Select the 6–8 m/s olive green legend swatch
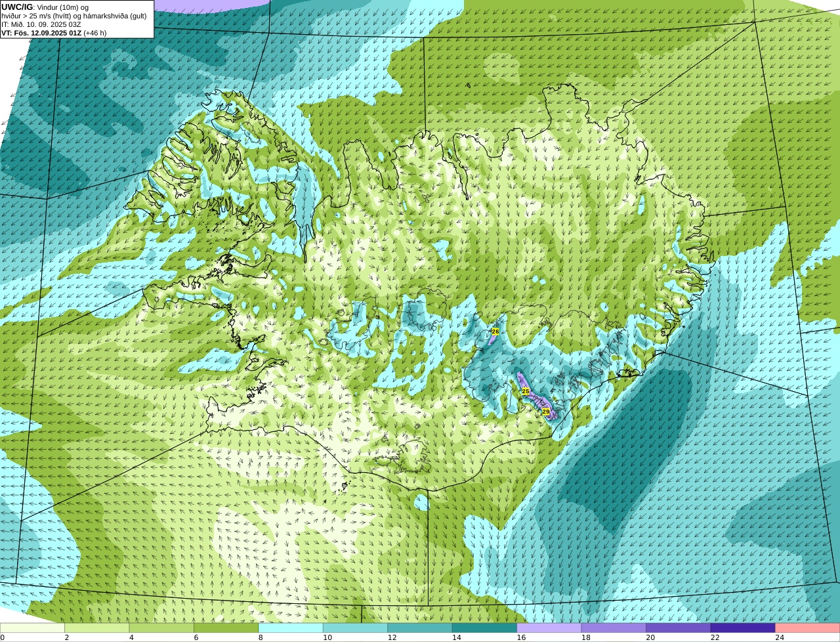This screenshot has width=840, height=642. tap(226, 628)
